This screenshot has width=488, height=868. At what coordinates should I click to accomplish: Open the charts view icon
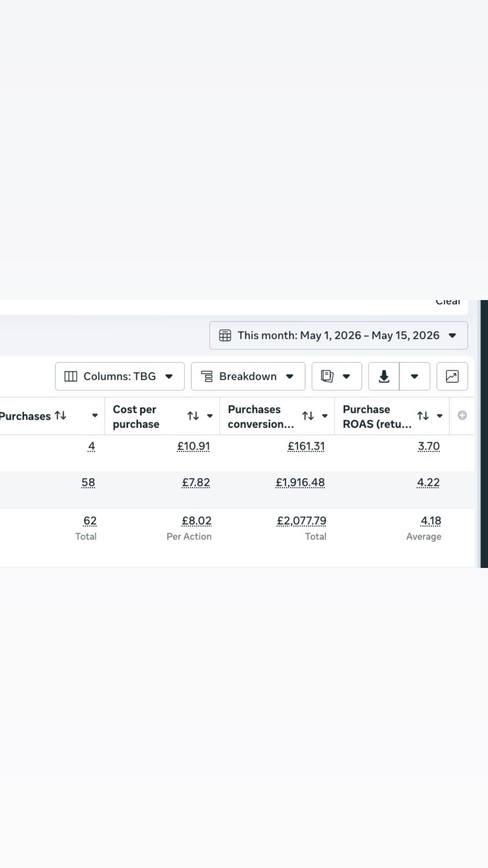pyautogui.click(x=452, y=376)
